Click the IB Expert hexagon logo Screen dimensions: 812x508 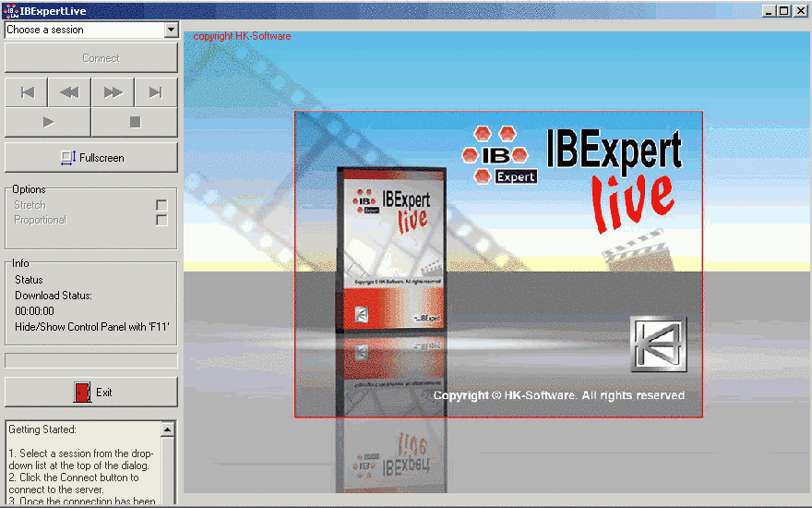pos(499,155)
